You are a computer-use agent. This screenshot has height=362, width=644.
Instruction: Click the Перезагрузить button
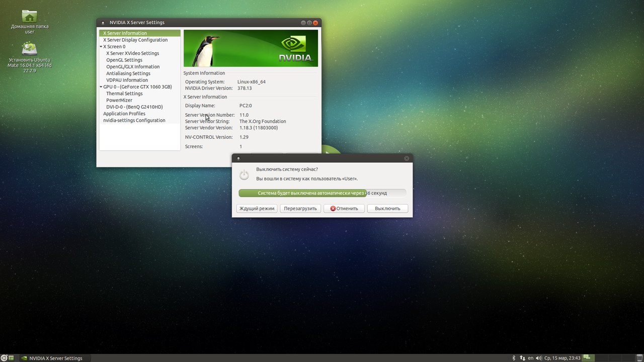300,208
